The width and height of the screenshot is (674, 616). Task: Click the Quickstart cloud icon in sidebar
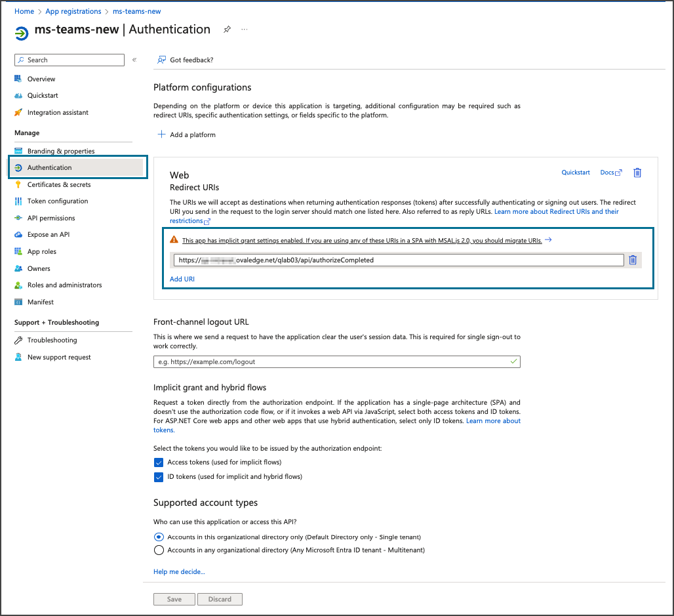click(18, 96)
